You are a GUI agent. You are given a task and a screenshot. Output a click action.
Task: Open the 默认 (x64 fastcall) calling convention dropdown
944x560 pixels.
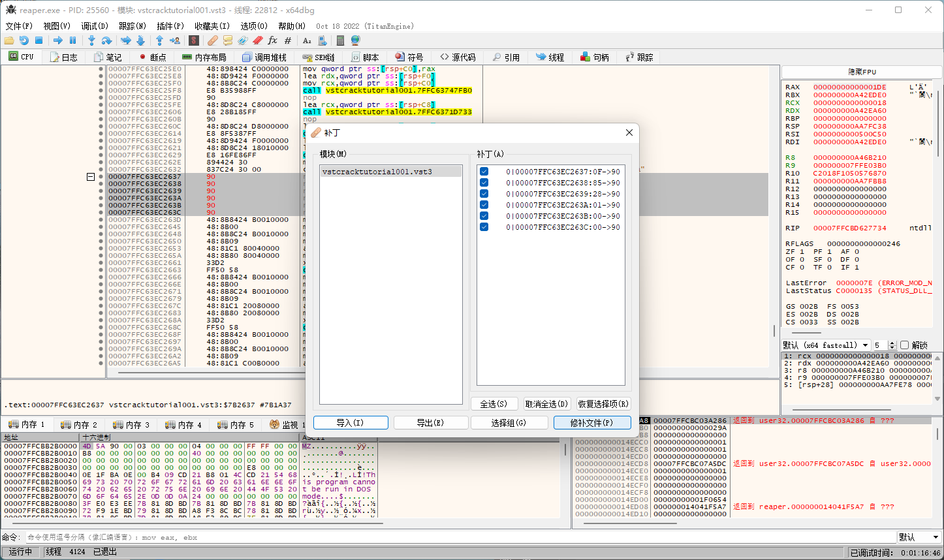click(x=826, y=345)
